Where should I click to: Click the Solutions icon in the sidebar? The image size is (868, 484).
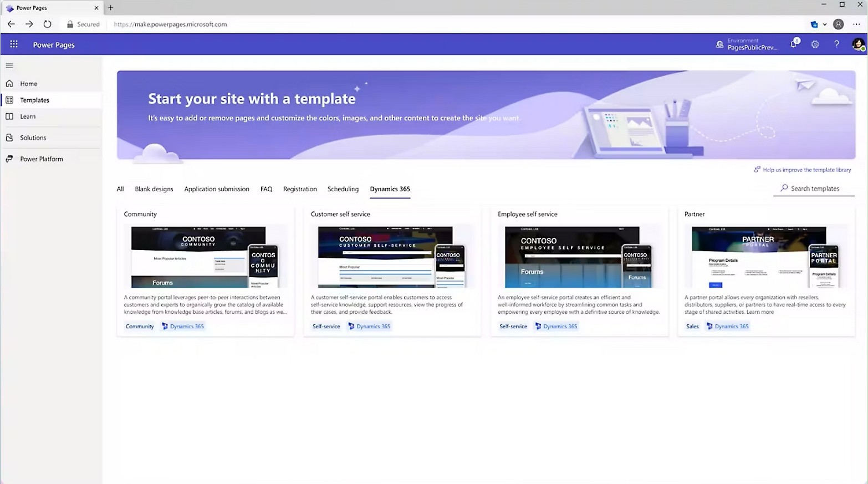[x=9, y=137]
